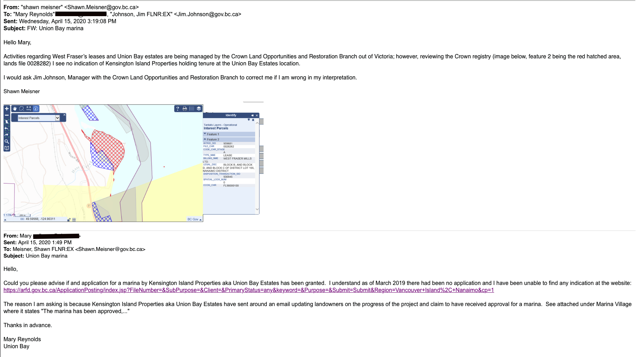Collapse Feature 2 details
644x357 pixels.
205,139
